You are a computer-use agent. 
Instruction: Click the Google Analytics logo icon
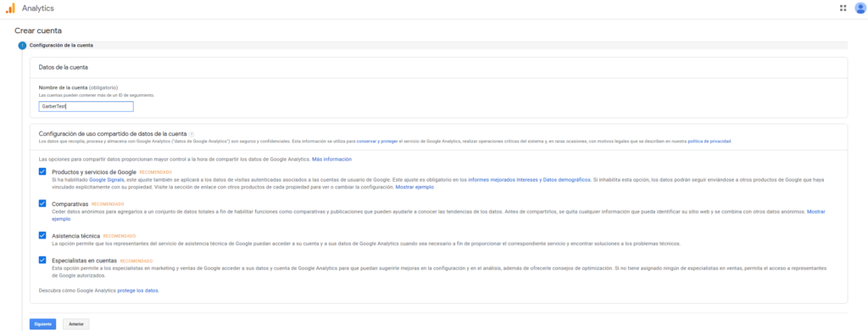pyautogui.click(x=10, y=8)
